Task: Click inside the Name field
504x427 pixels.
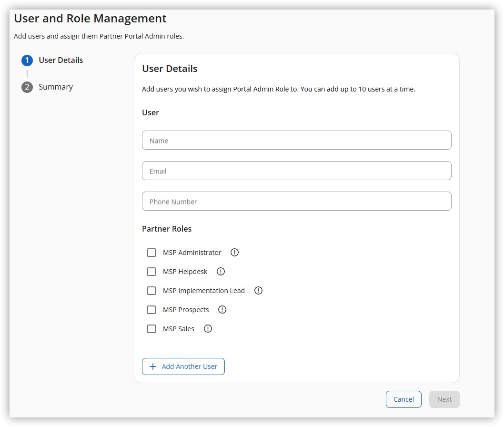Action: [296, 140]
